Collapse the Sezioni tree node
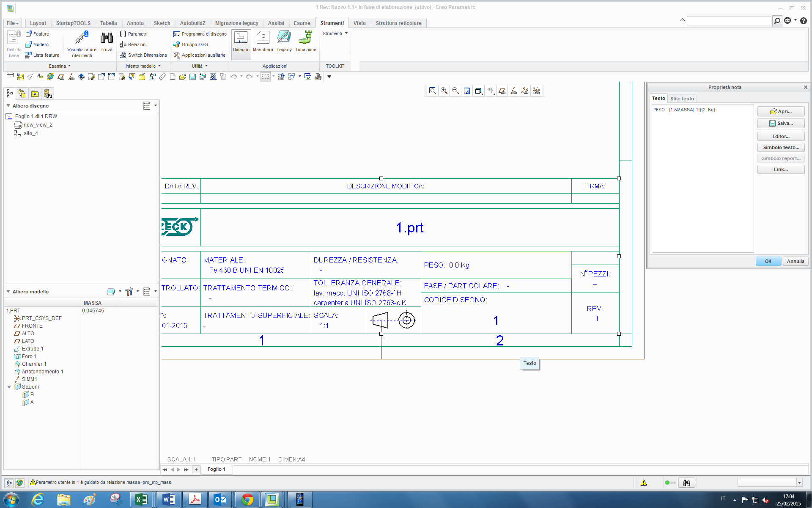The height and width of the screenshot is (508, 812). click(9, 387)
